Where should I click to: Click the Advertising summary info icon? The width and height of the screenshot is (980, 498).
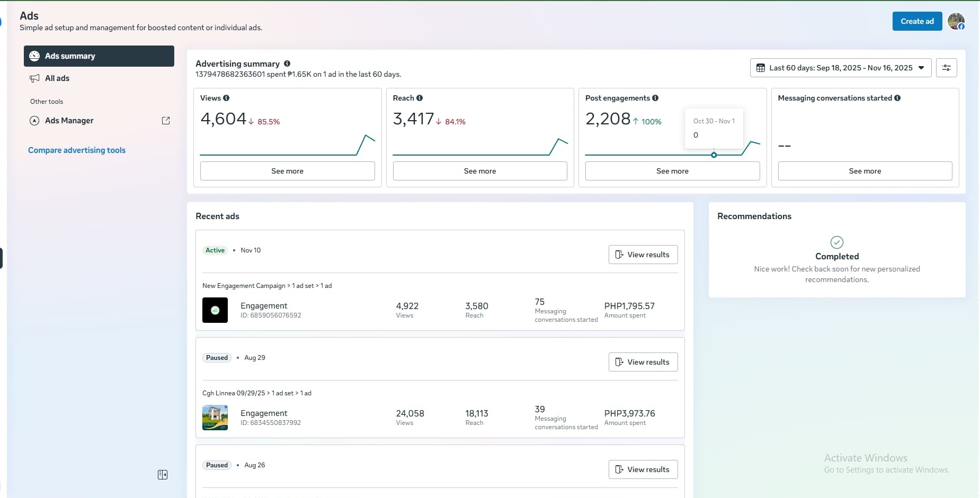pos(287,64)
